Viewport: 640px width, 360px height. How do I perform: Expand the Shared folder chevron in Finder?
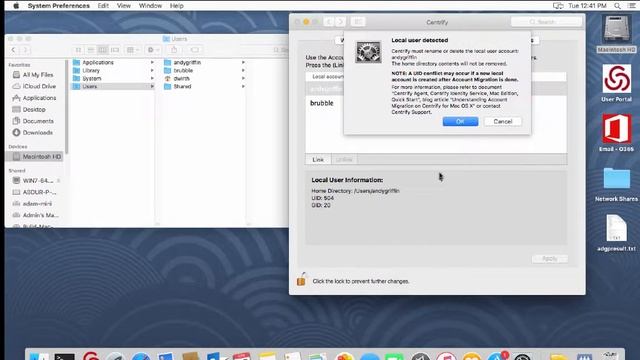[x=243, y=87]
